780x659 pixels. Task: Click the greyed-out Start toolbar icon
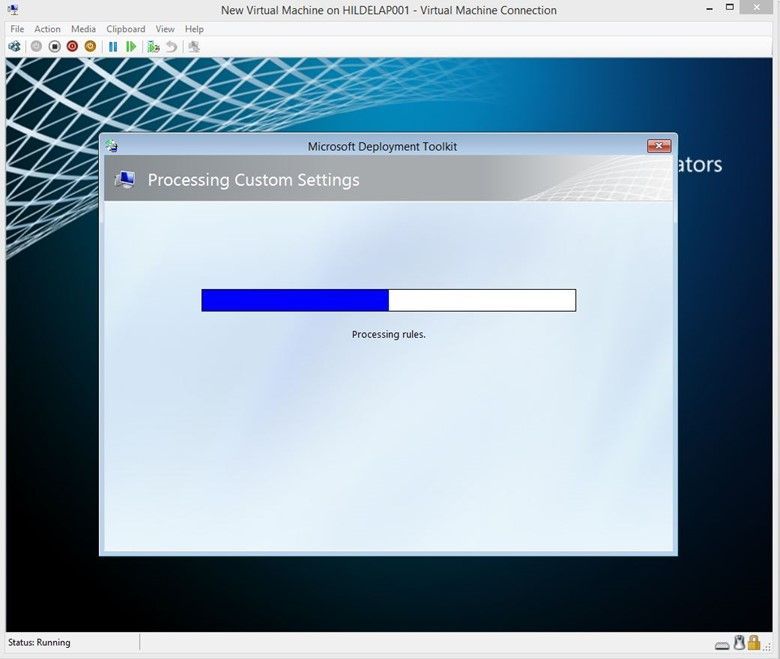pyautogui.click(x=36, y=47)
